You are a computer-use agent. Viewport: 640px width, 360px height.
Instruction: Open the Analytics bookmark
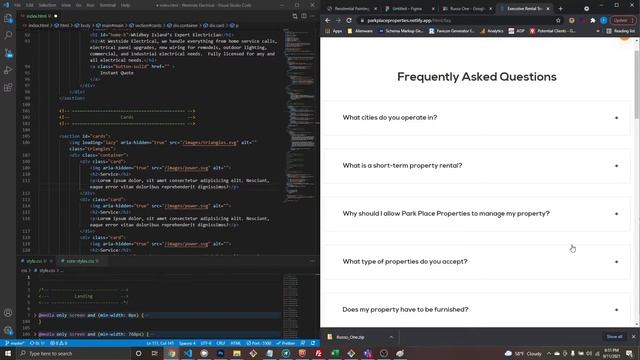492,31
